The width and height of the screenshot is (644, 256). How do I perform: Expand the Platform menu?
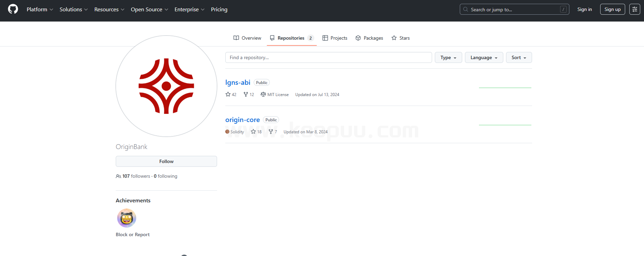pyautogui.click(x=40, y=10)
